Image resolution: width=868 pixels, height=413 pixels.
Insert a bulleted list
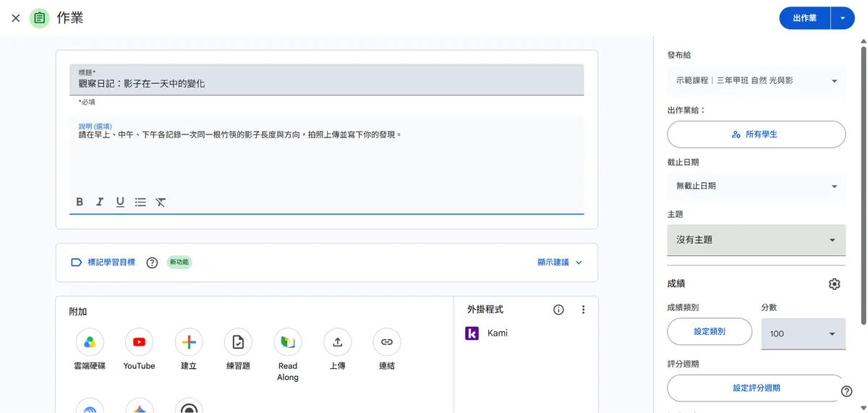140,202
